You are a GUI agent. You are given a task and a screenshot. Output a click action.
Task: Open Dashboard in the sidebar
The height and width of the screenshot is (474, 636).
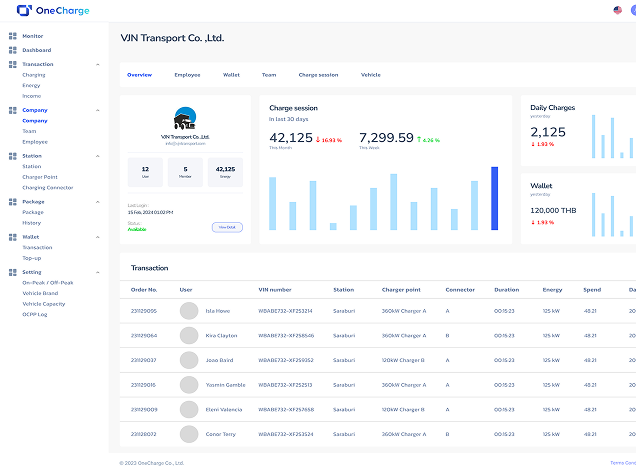point(37,50)
